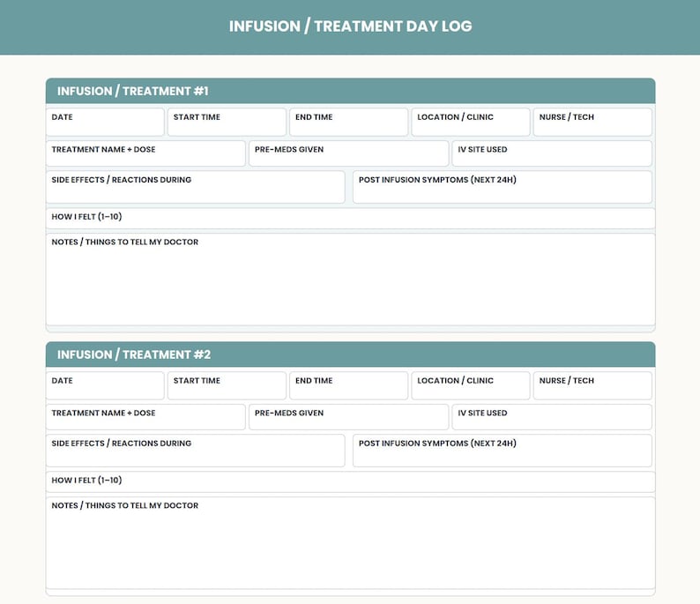
Task: Click the 'INFUSION / TREATMENT #2' section header
Action: click(x=351, y=354)
